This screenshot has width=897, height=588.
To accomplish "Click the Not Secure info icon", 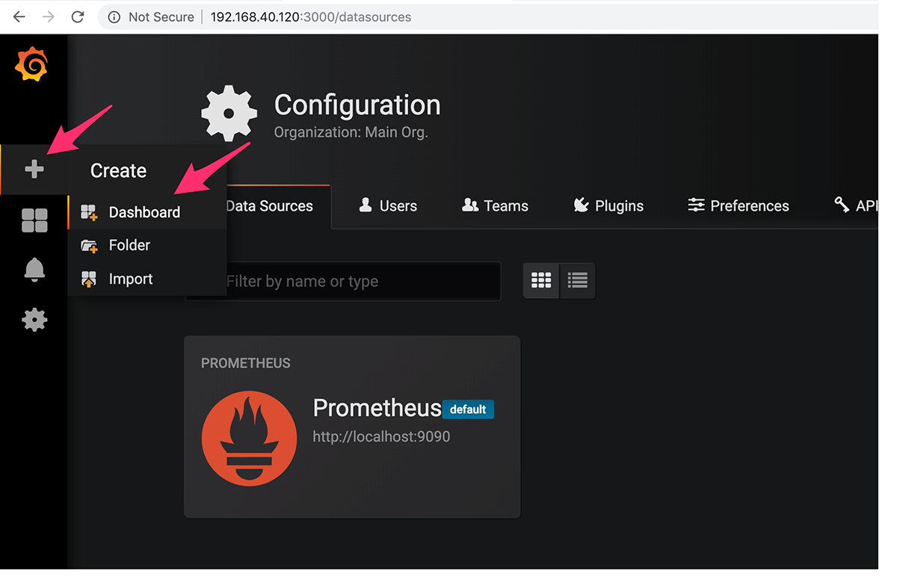I will [114, 16].
